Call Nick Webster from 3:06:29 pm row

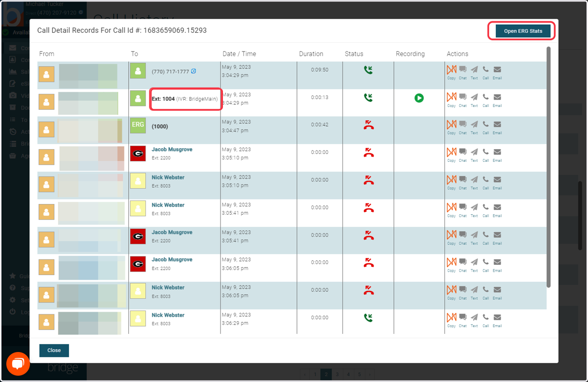pos(486,320)
